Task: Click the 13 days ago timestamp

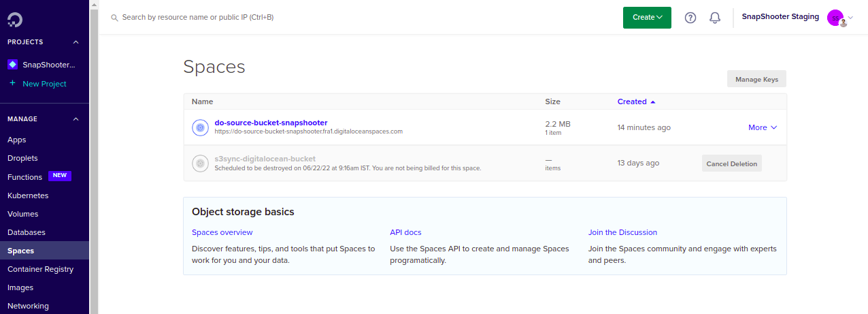Action: click(638, 163)
